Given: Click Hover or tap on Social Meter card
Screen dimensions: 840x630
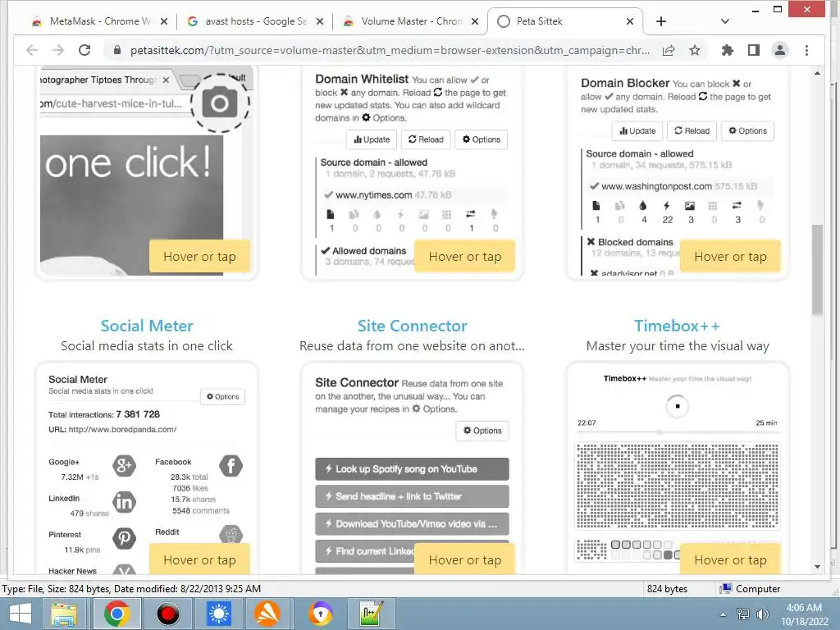Looking at the screenshot, I should (x=199, y=559).
